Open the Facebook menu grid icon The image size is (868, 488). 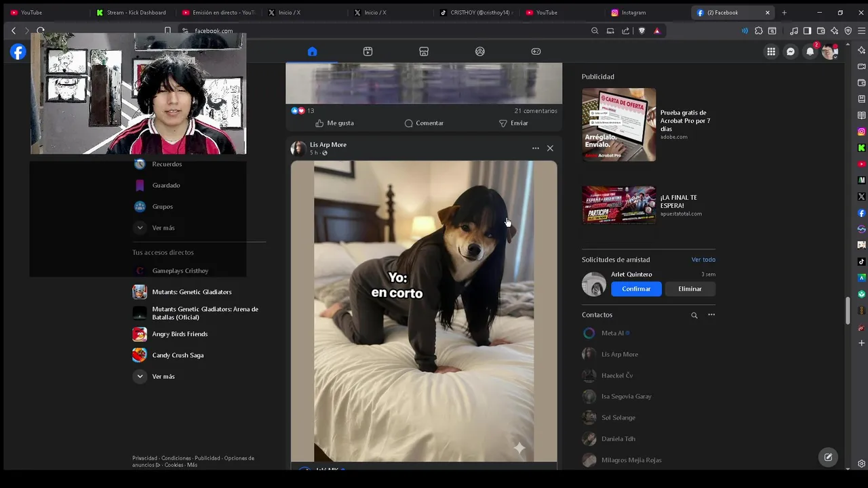(771, 52)
